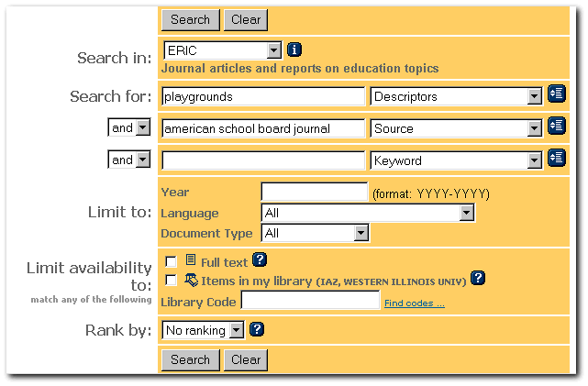Enable the Full text checkbox

(x=171, y=262)
